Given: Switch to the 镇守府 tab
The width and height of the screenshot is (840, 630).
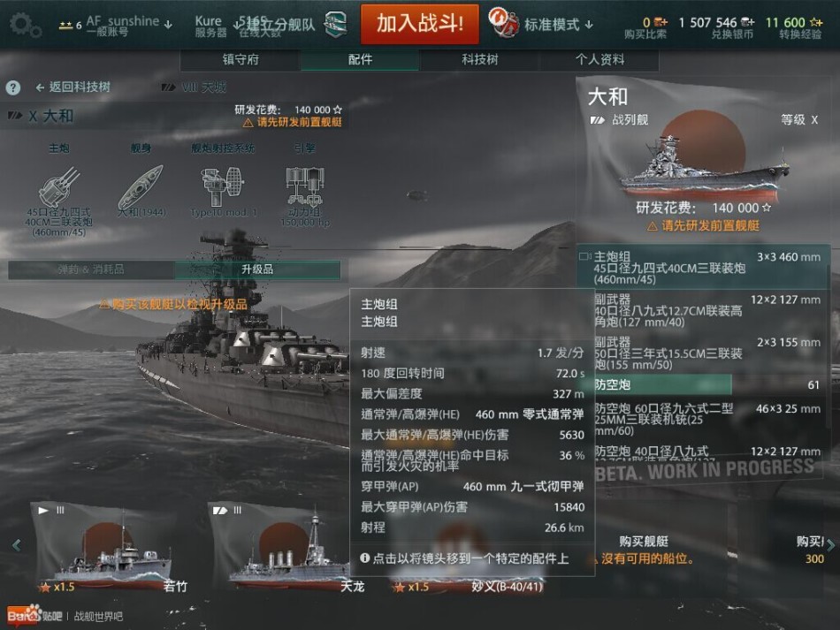Looking at the screenshot, I should [241, 59].
